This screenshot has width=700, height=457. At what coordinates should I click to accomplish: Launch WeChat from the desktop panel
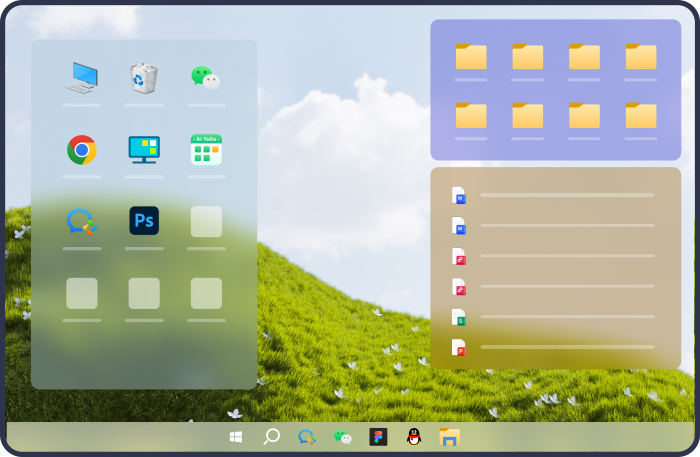click(x=206, y=78)
